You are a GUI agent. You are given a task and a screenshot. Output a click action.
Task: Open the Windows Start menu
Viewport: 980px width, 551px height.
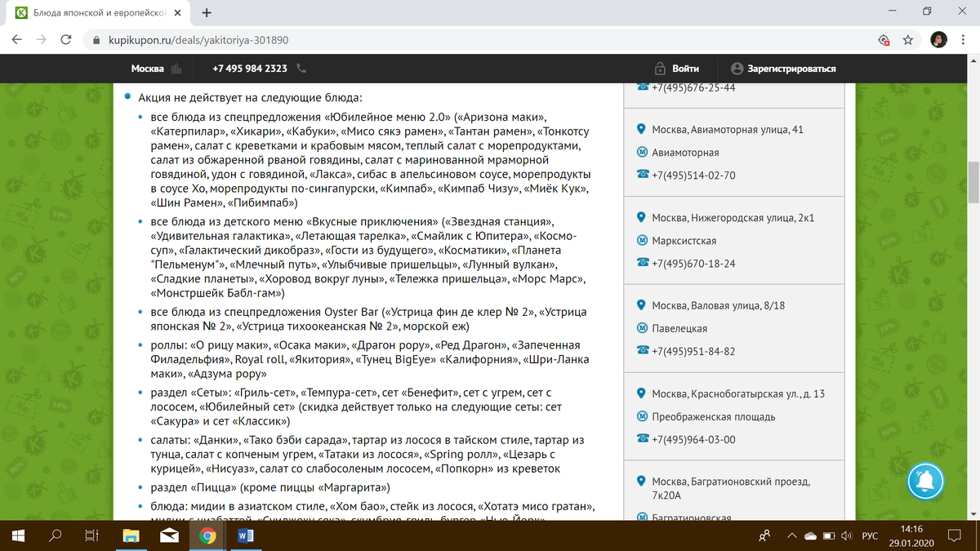click(x=19, y=536)
